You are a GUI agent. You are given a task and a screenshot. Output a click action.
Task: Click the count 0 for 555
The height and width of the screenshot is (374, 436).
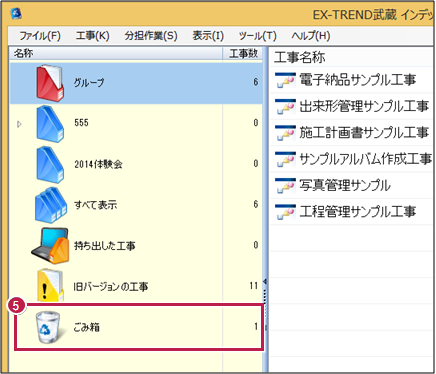256,123
